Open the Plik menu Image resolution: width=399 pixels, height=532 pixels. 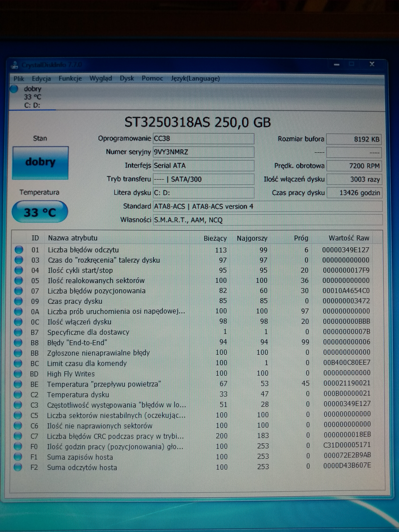tap(19, 79)
